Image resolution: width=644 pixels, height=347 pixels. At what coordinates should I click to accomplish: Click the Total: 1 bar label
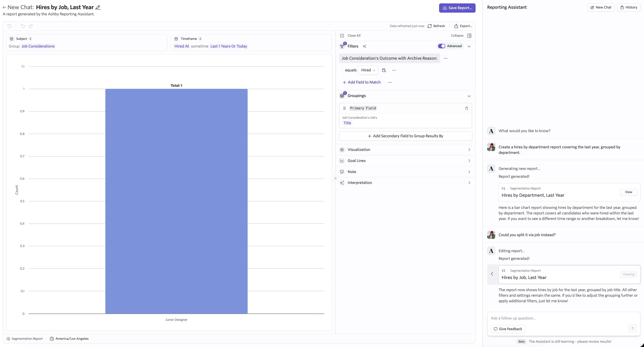click(176, 85)
